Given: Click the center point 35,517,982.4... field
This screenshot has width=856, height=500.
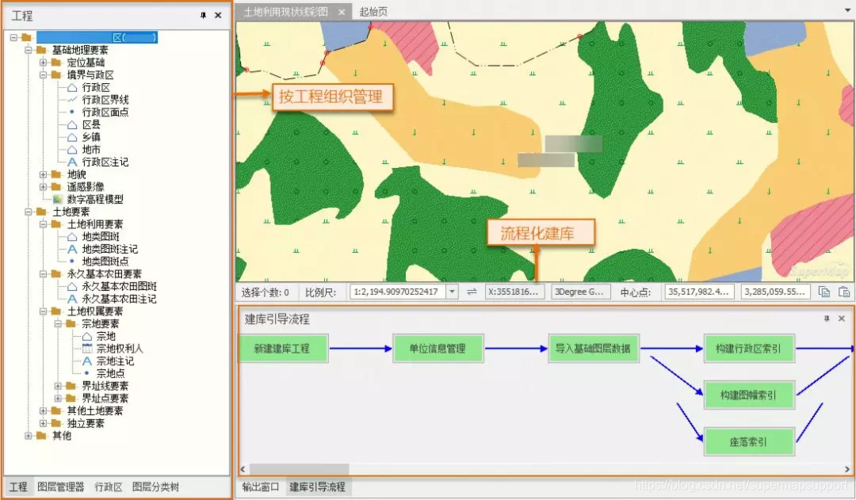Looking at the screenshot, I should coord(699,292).
